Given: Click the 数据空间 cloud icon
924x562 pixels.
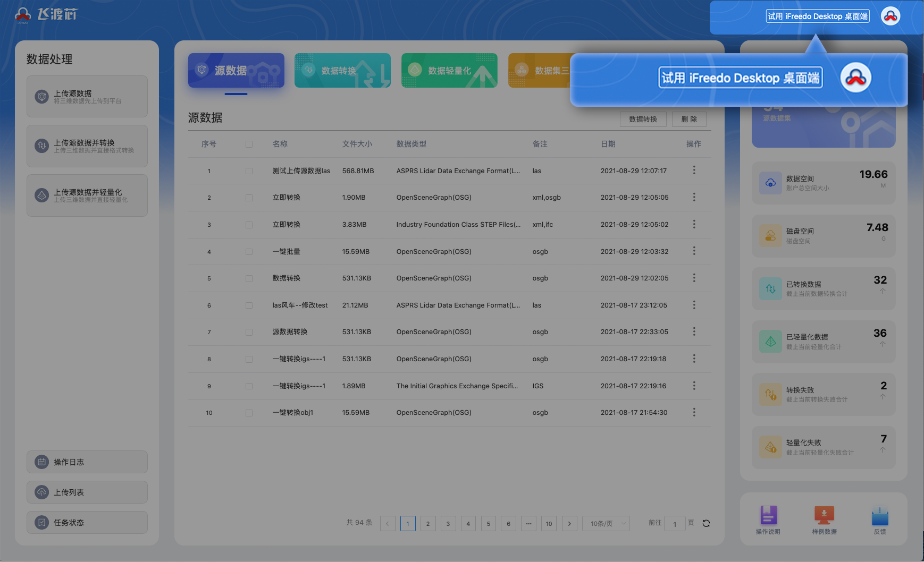Looking at the screenshot, I should pos(770,183).
